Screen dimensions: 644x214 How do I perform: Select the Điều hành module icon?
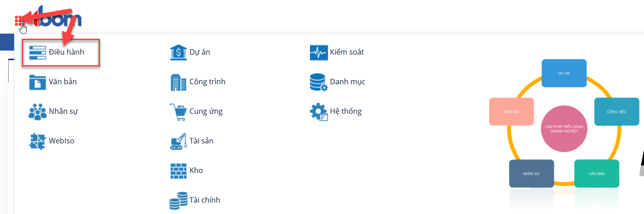pos(37,52)
